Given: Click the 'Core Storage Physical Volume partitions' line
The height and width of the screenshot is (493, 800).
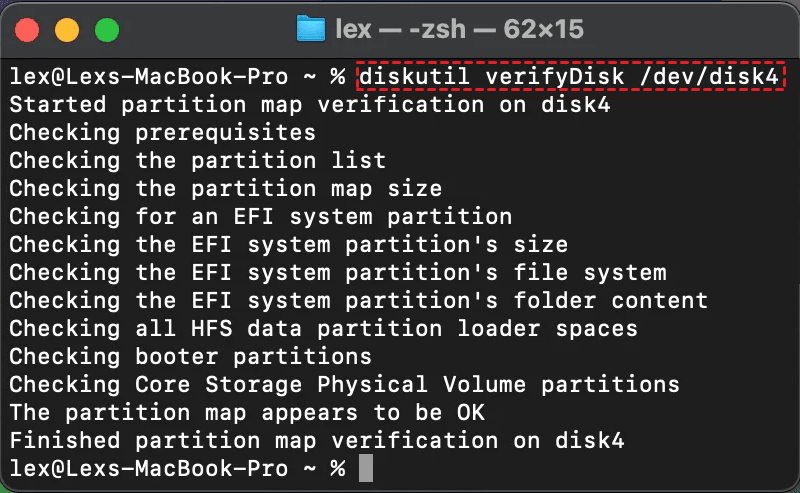Looking at the screenshot, I should (344, 384).
